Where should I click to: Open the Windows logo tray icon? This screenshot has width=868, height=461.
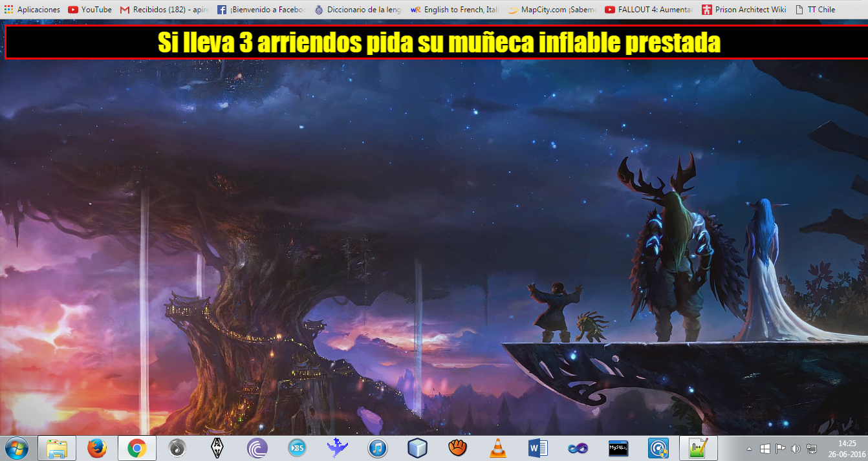click(765, 448)
